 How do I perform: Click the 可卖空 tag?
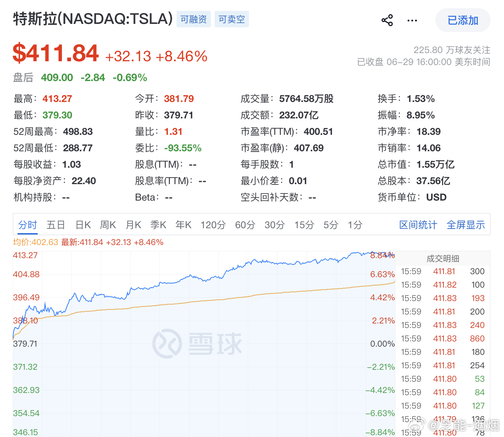(x=232, y=19)
